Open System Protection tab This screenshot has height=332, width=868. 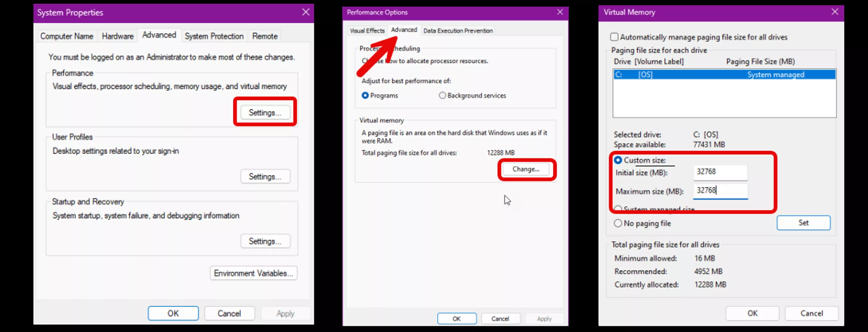coord(214,36)
